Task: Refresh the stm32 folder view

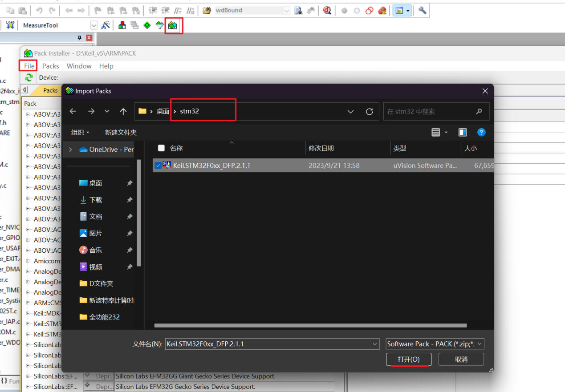Action: click(369, 112)
